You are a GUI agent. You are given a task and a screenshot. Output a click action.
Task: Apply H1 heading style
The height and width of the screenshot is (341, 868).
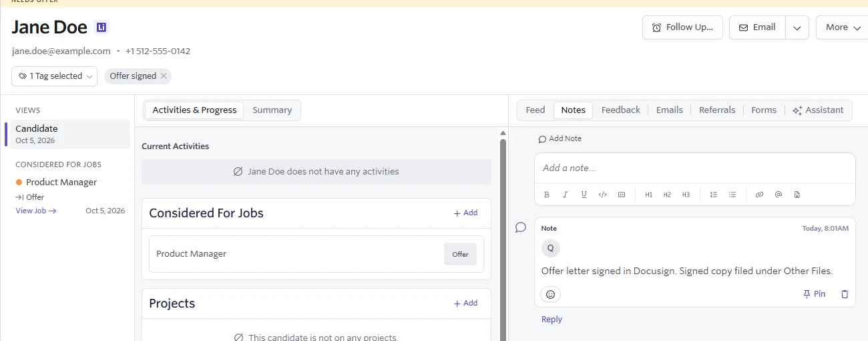pos(648,195)
